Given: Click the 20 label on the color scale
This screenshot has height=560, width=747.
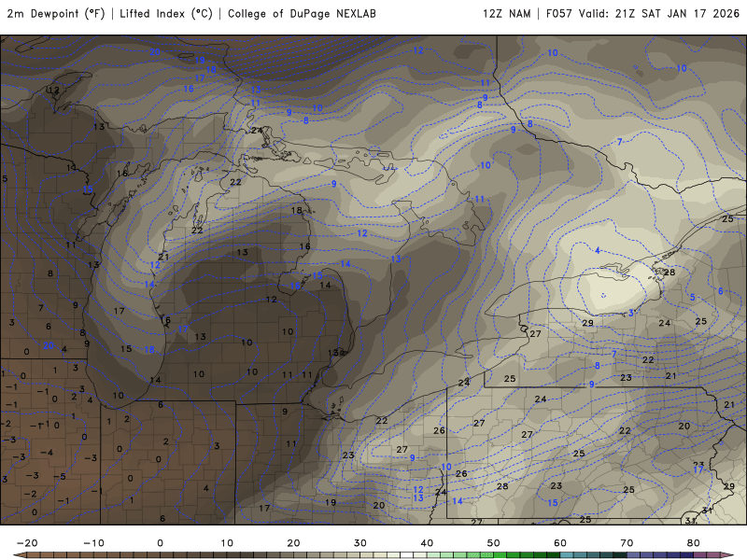Looking at the screenshot, I should (x=293, y=543).
